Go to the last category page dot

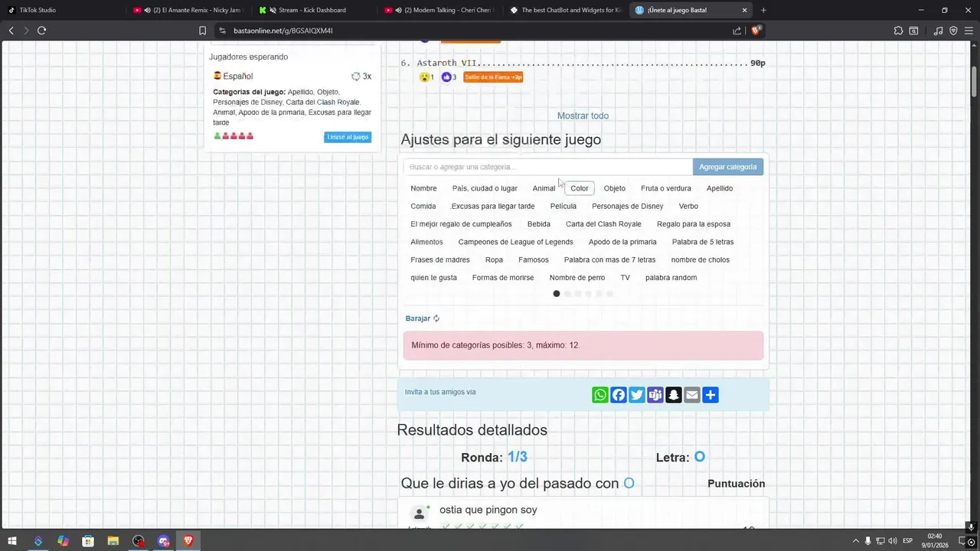(610, 294)
